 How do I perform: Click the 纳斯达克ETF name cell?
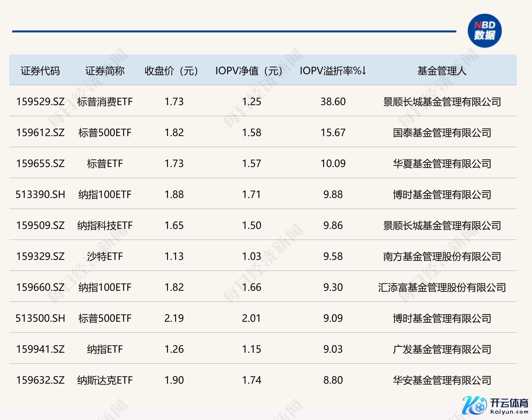pyautogui.click(x=105, y=380)
